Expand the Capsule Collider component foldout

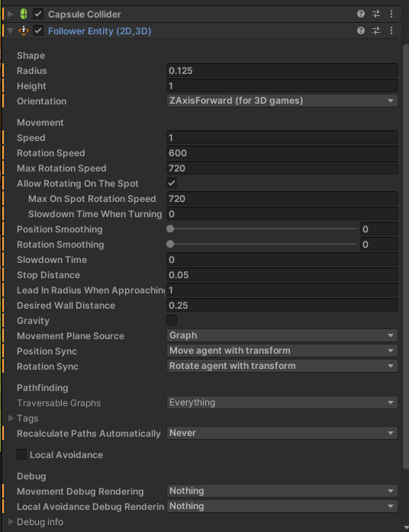(11, 14)
